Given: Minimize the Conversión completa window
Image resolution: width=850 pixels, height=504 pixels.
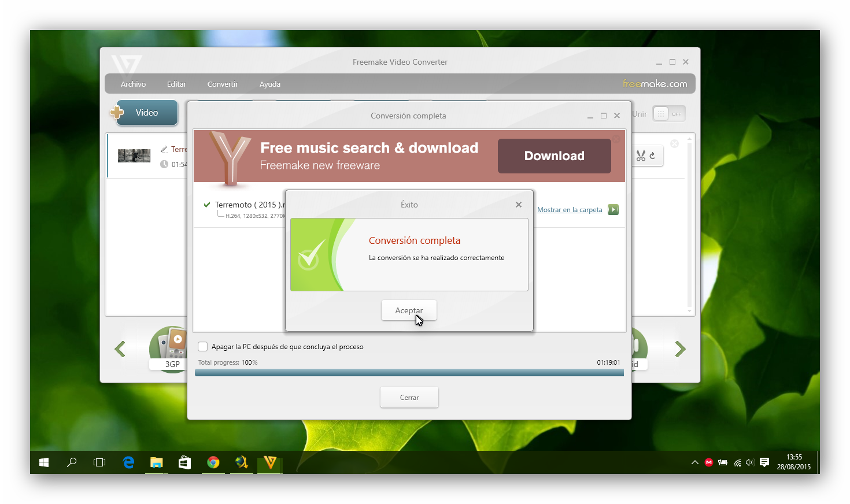Looking at the screenshot, I should coord(590,116).
